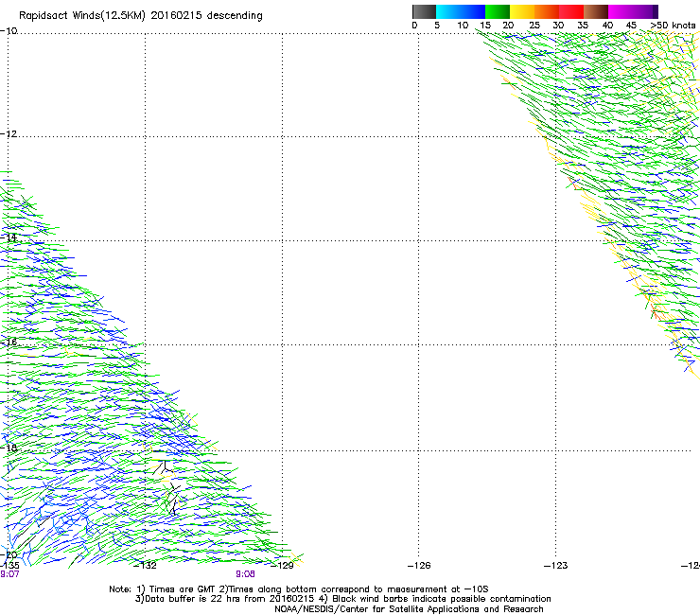Click the purple '9:07' time label
This screenshot has height=615, width=700.
click(x=9, y=574)
